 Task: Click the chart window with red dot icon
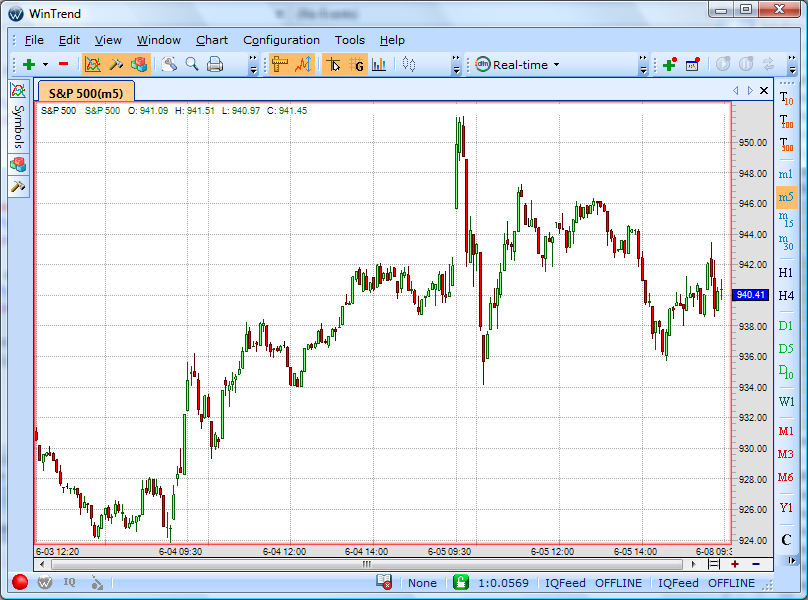point(693,64)
